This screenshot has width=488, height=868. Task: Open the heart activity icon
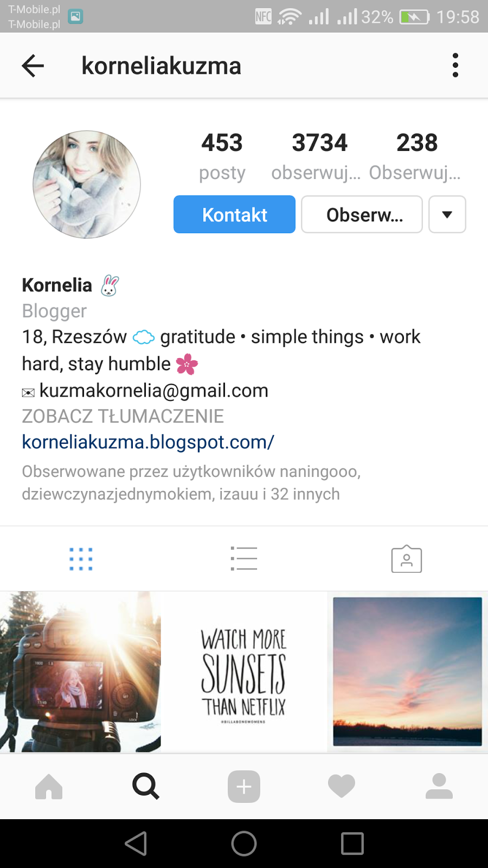[342, 786]
